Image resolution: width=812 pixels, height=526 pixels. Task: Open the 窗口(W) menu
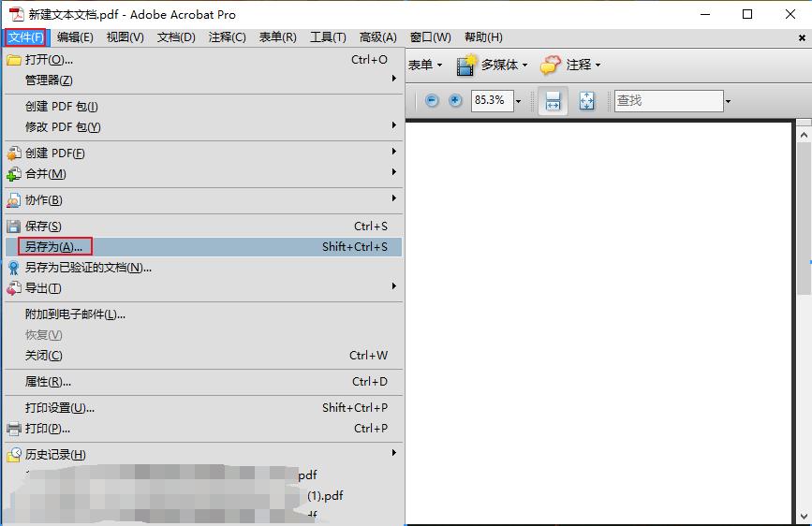click(430, 37)
